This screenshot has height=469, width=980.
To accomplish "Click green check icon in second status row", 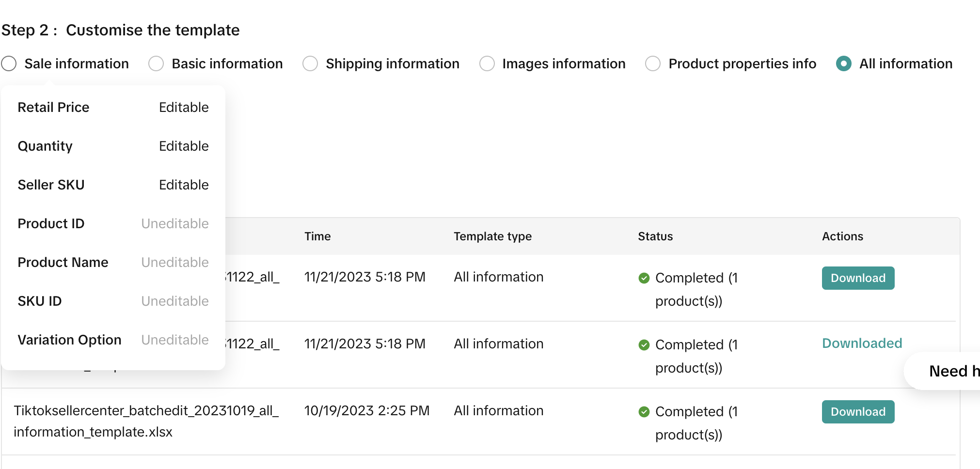I will point(644,345).
